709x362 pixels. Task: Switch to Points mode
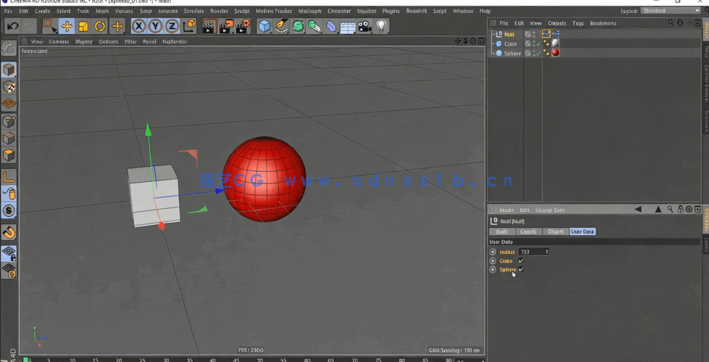pos(9,121)
